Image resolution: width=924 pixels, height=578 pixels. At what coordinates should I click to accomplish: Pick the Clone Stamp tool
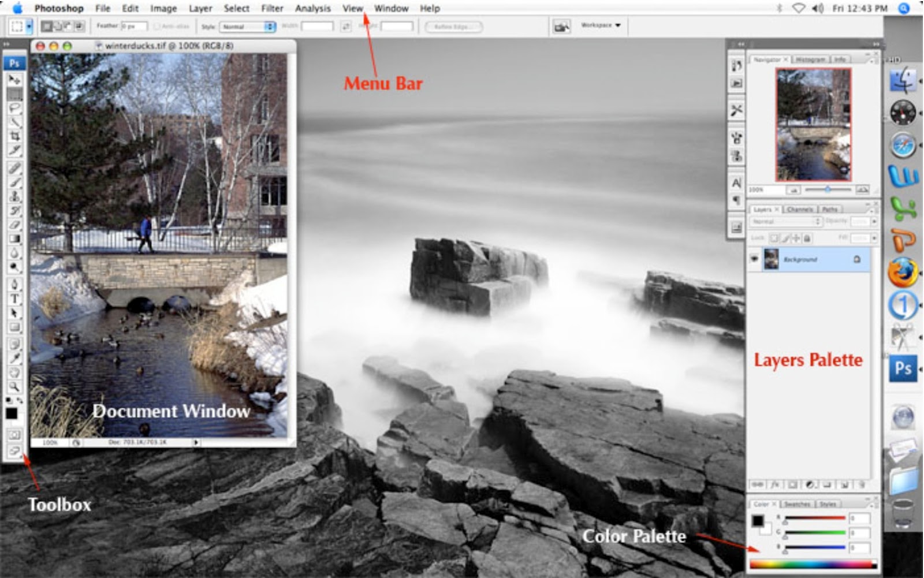click(x=13, y=195)
